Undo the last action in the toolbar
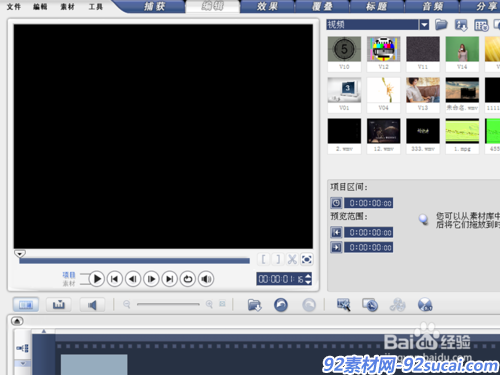 click(281, 305)
